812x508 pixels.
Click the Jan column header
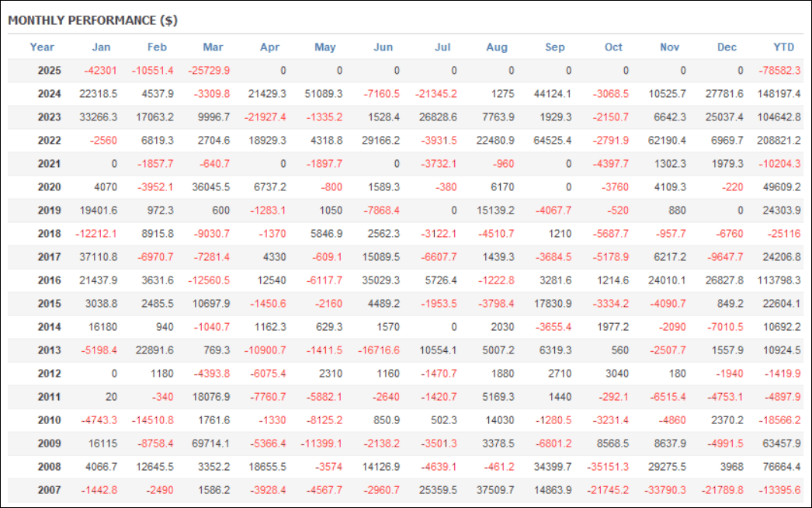[x=101, y=47]
